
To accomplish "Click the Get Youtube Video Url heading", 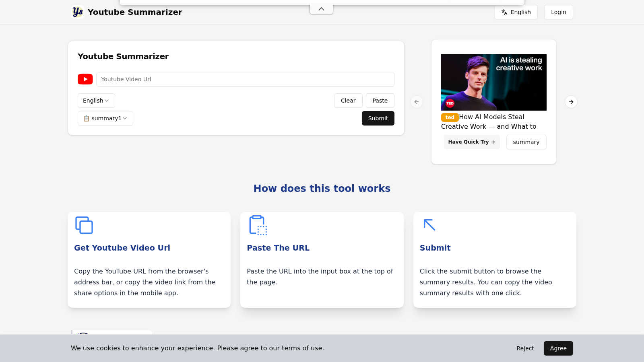I will click(122, 248).
